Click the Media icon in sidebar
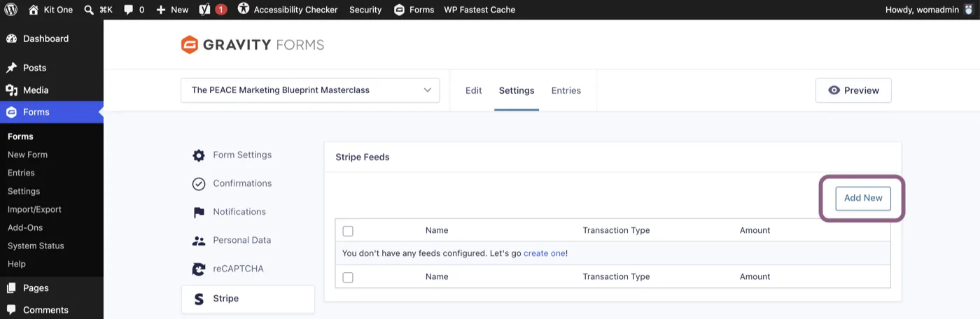This screenshot has height=319, width=980. tap(12, 90)
